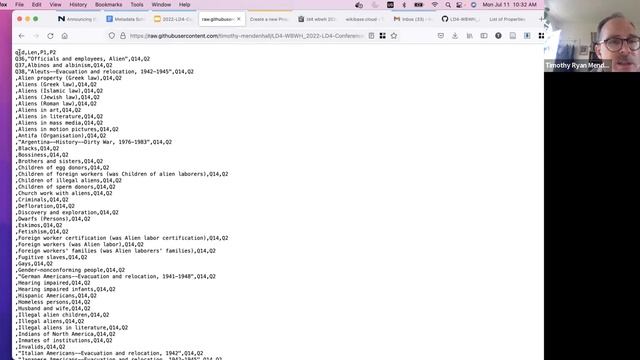Switch to the Inbox Gmail tab
640x360 pixels.
click(412, 19)
